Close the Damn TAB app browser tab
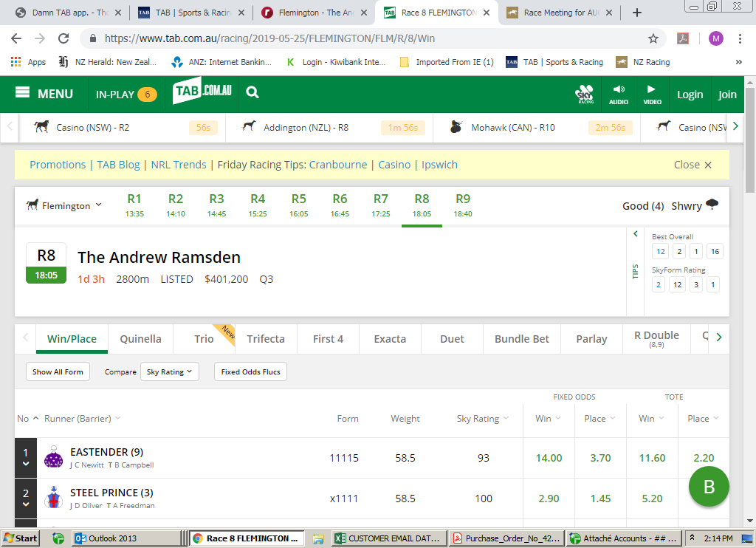The height and width of the screenshot is (548, 756). click(x=119, y=13)
